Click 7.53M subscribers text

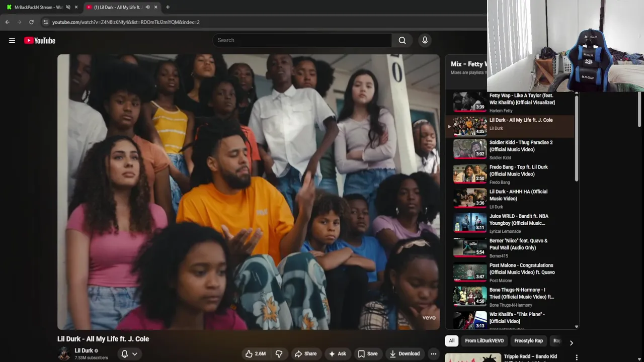click(91, 358)
